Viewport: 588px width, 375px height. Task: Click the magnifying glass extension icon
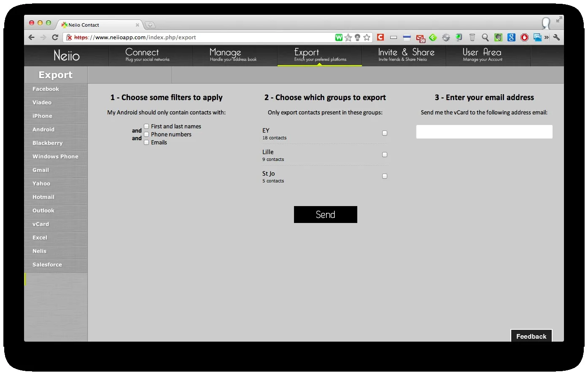(485, 38)
